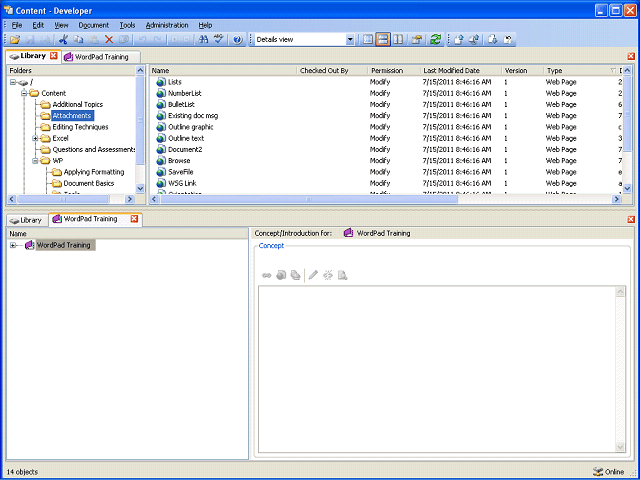Select the Outline graphic file row

tap(386, 127)
